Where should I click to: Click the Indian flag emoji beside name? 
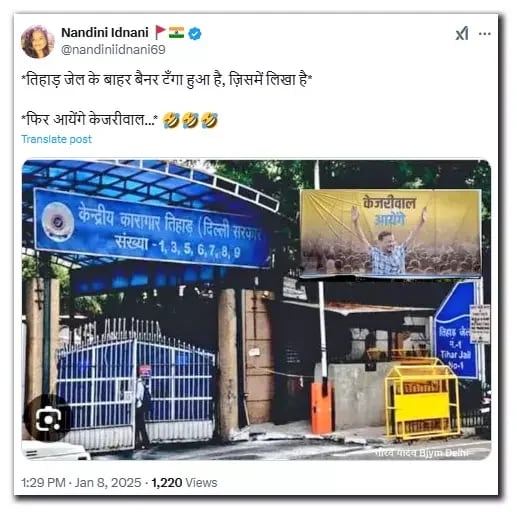[x=176, y=32]
